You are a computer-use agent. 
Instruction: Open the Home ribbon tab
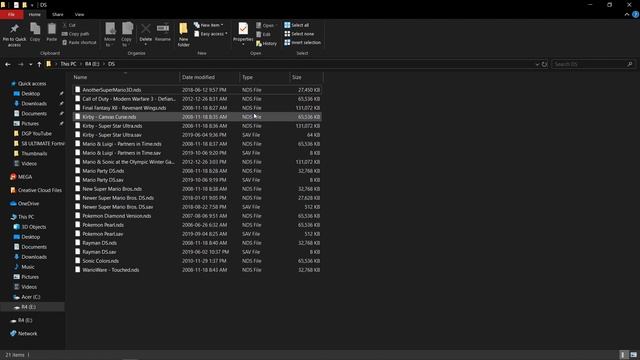pyautogui.click(x=35, y=14)
